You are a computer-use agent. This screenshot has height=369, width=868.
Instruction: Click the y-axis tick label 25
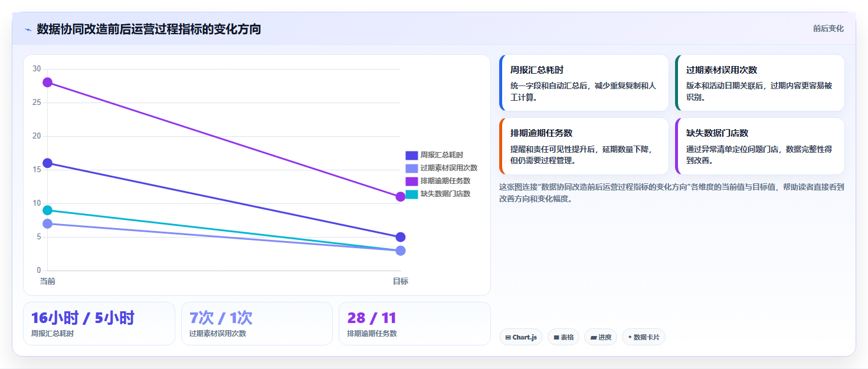point(37,103)
